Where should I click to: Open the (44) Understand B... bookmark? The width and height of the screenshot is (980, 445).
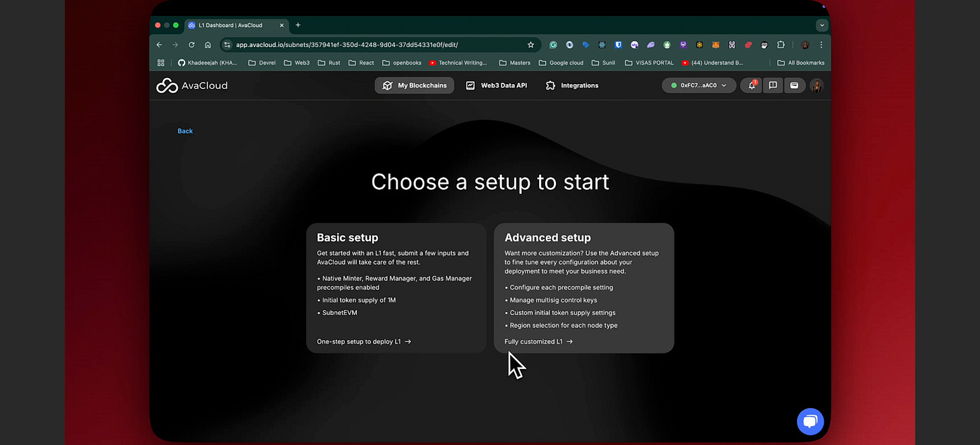pyautogui.click(x=712, y=63)
